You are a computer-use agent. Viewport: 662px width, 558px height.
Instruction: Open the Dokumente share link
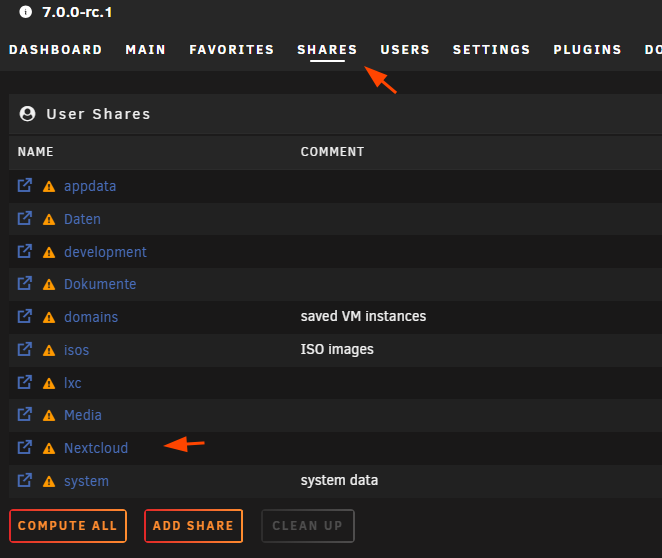click(x=100, y=284)
